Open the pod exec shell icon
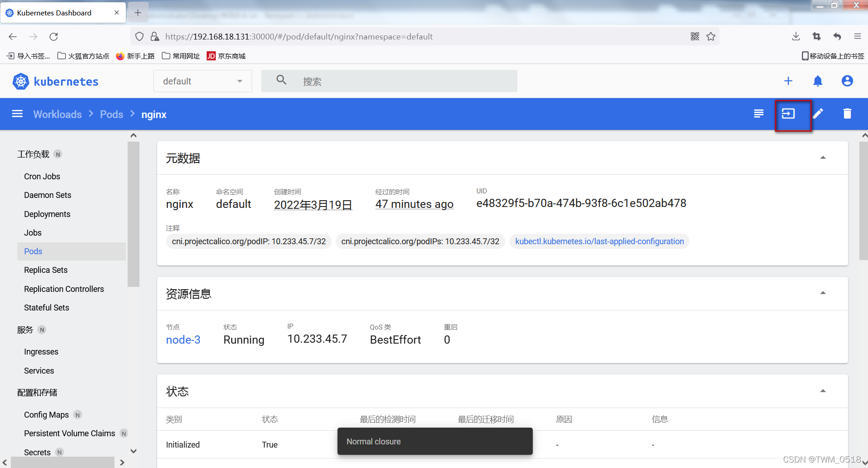This screenshot has width=868, height=468. 788,114
